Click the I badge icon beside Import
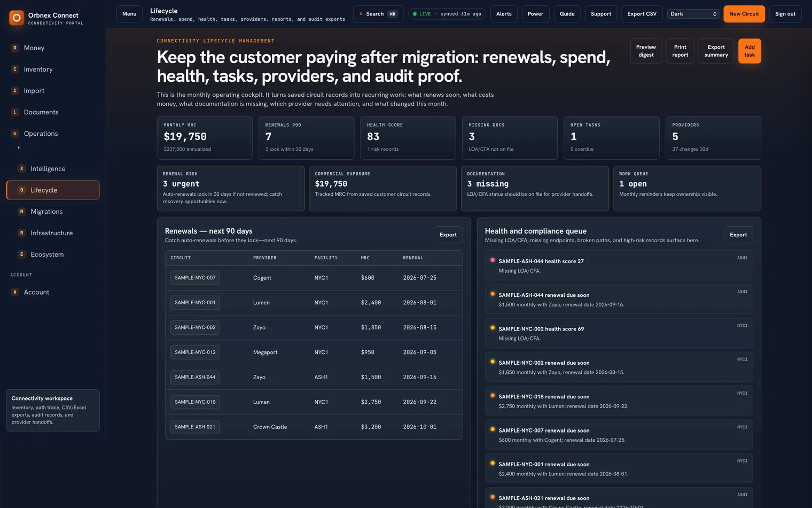The height and width of the screenshot is (508, 812). (x=15, y=90)
